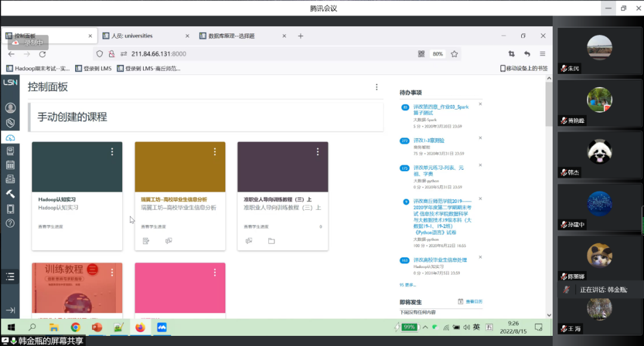This screenshot has height=346, width=644.
Task: Dismiss the Spark算子测试 todo item
Action: click(480, 104)
